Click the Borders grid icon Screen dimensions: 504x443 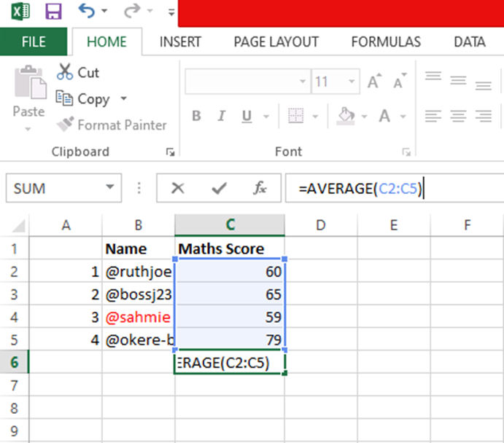point(295,116)
